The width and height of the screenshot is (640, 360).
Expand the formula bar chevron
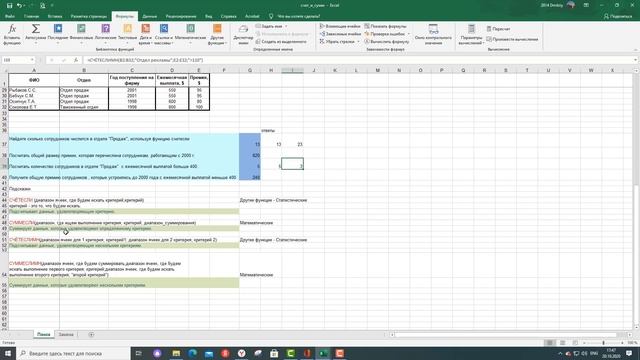click(636, 60)
